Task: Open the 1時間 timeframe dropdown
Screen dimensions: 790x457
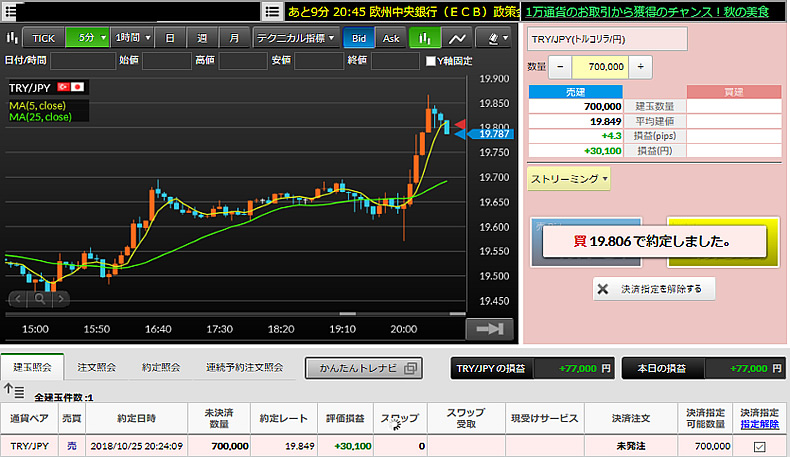Action: pyautogui.click(x=131, y=38)
